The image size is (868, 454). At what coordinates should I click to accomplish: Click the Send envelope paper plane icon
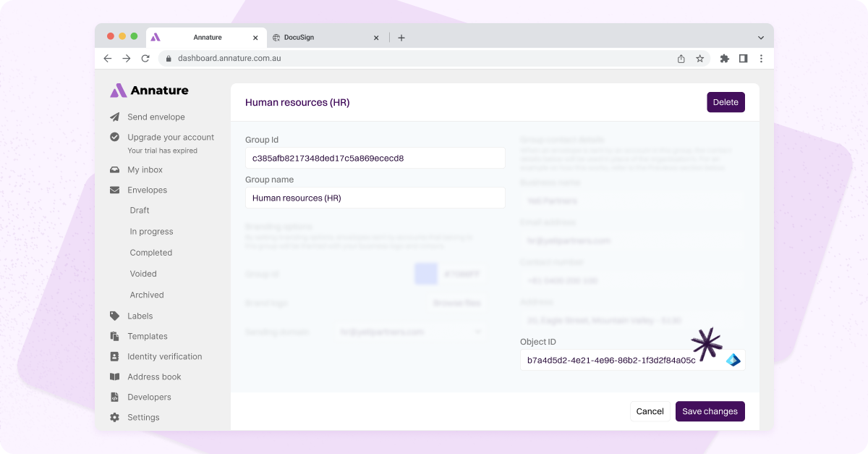click(114, 117)
